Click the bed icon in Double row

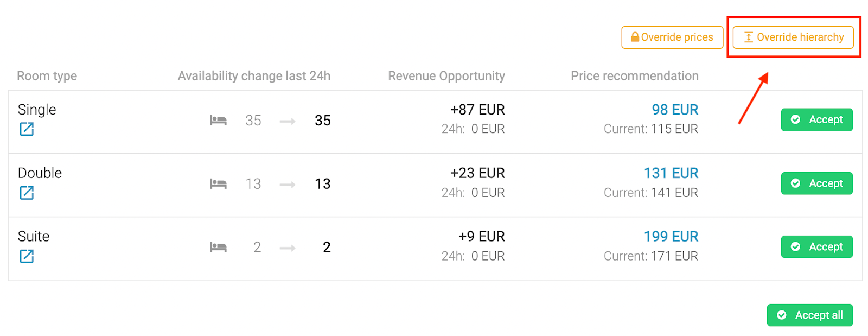click(218, 184)
